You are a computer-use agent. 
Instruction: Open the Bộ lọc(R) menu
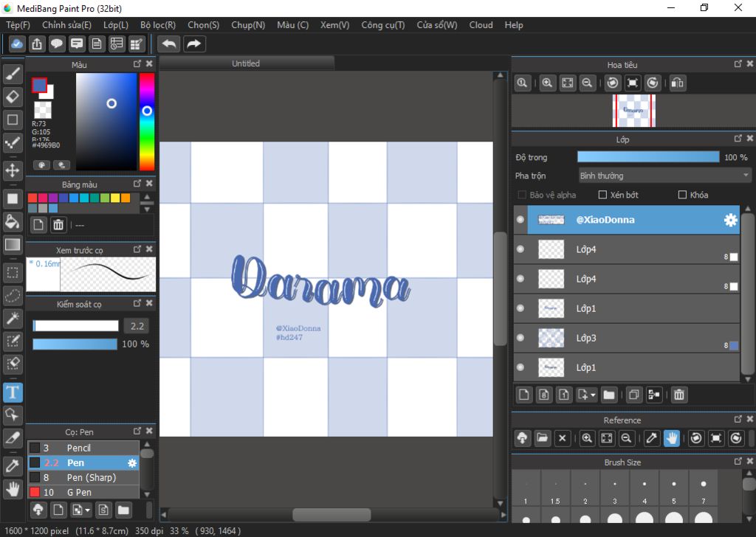click(x=158, y=25)
